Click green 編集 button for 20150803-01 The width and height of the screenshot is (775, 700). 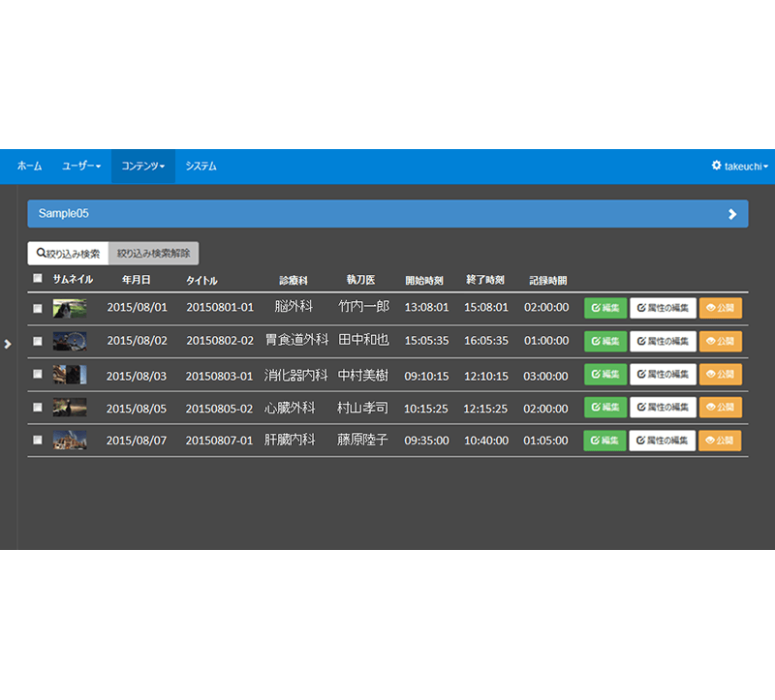coord(605,374)
